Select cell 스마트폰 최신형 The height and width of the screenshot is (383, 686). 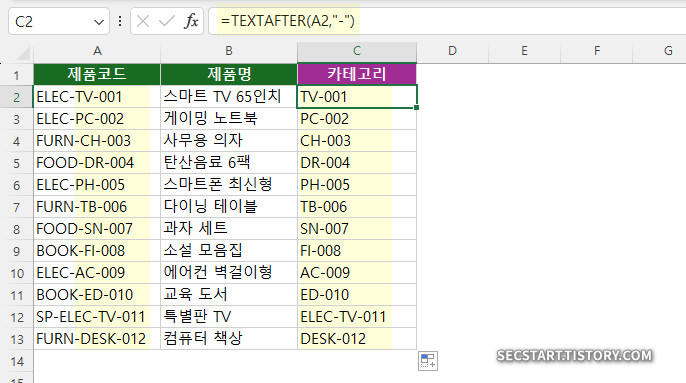pos(229,185)
